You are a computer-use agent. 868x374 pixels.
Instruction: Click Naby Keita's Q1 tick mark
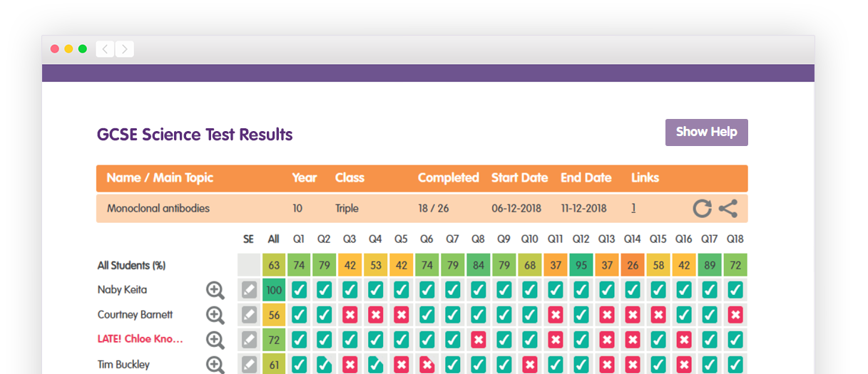[299, 290]
